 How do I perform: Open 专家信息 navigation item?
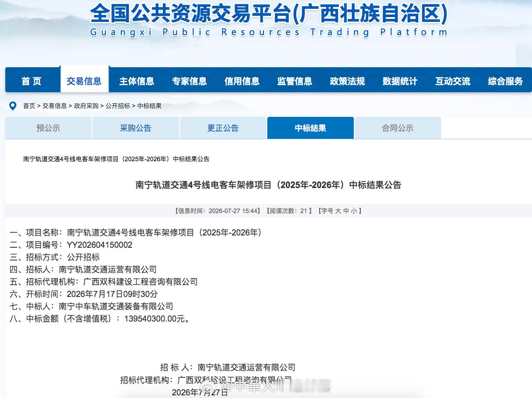coord(189,81)
